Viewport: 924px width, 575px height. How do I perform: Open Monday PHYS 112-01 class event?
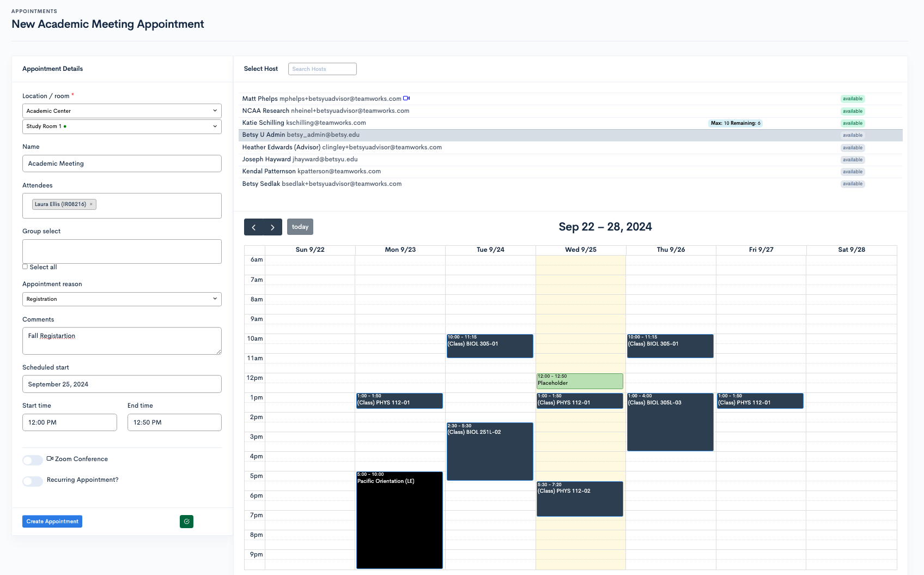pos(399,401)
